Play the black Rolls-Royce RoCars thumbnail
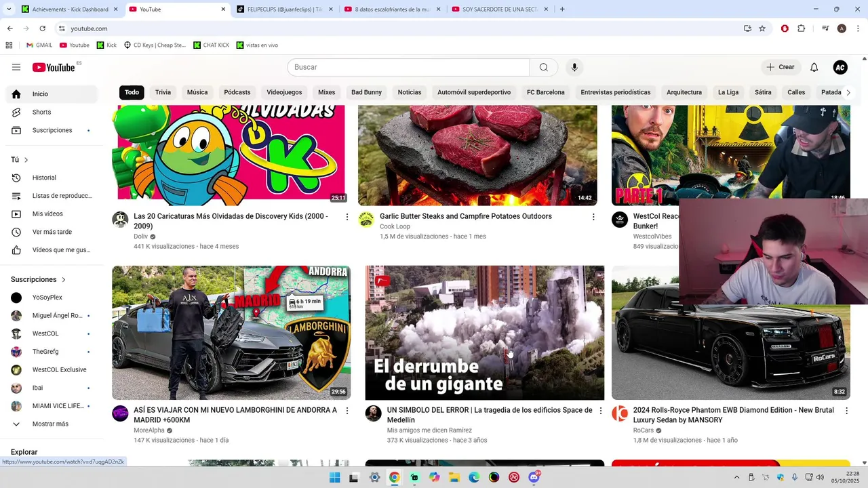 [730, 332]
